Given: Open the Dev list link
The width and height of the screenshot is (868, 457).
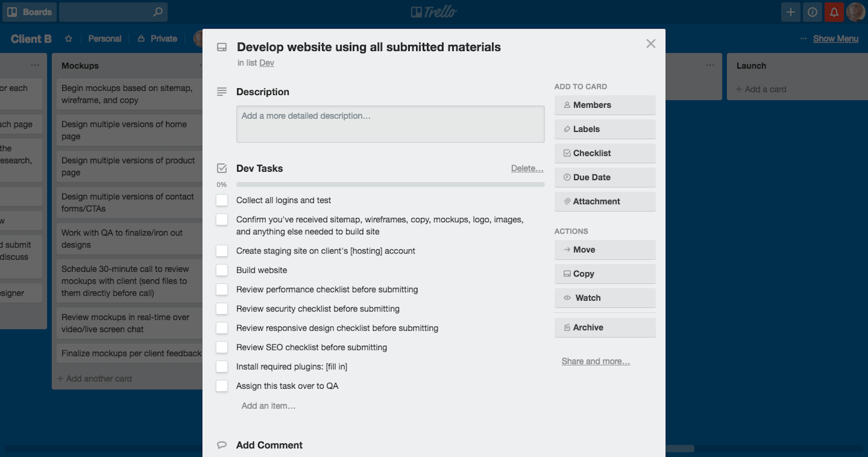Looking at the screenshot, I should click(x=267, y=63).
